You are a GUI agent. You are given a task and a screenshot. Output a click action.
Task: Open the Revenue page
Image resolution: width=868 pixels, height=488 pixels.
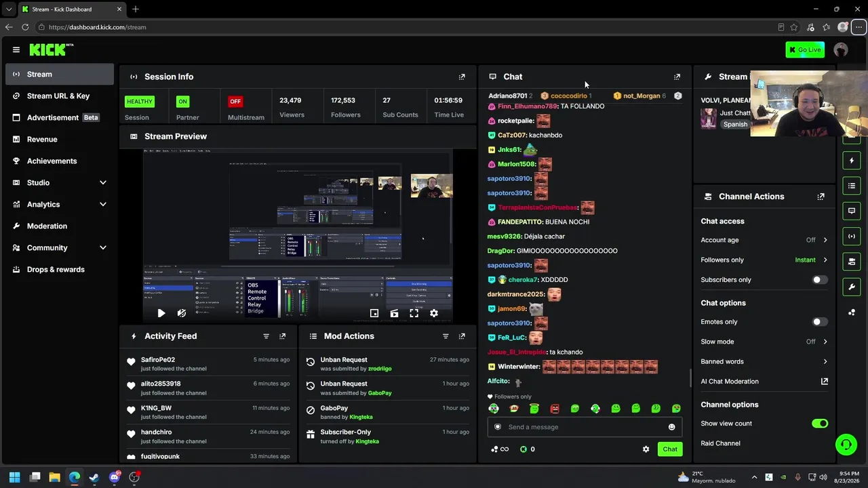[60, 140]
